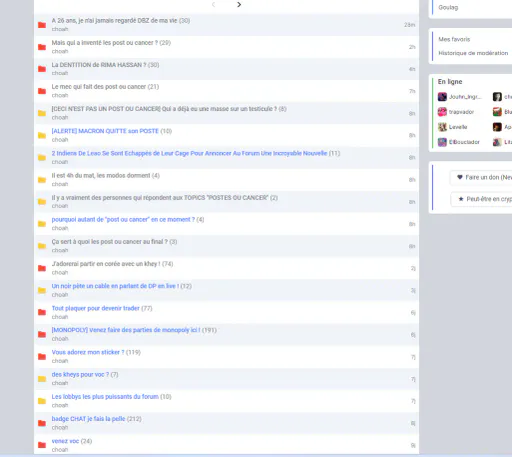The height and width of the screenshot is (457, 512).
Task: Click folder icon for 'Les lobbys les plus puissants du forum'
Action: [42, 401]
